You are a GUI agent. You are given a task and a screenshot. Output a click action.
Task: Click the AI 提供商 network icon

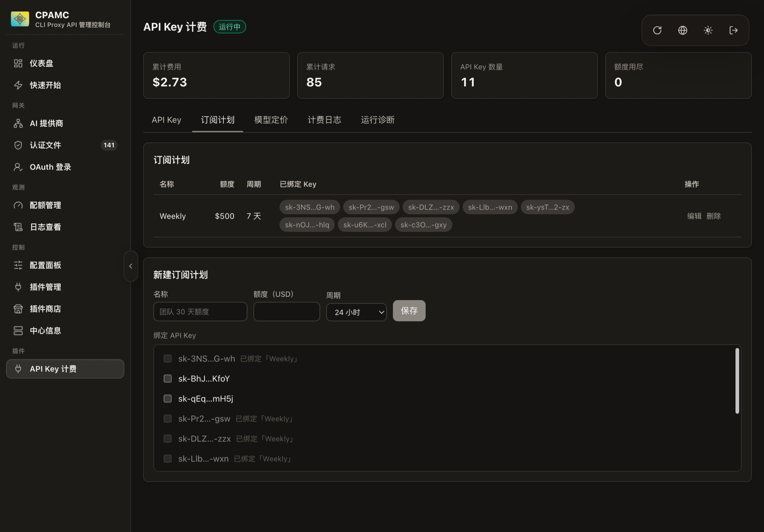[x=18, y=123]
